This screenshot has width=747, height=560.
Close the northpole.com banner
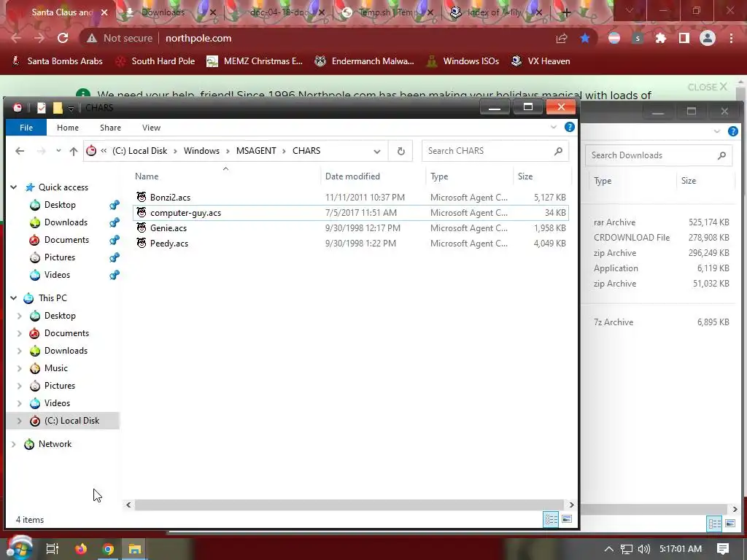(x=708, y=87)
